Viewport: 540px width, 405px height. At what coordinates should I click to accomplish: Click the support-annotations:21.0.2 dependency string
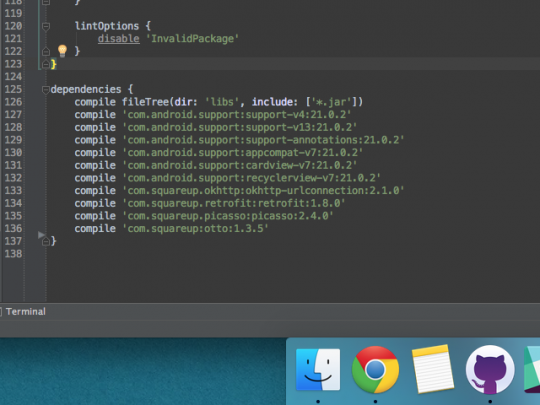click(263, 140)
